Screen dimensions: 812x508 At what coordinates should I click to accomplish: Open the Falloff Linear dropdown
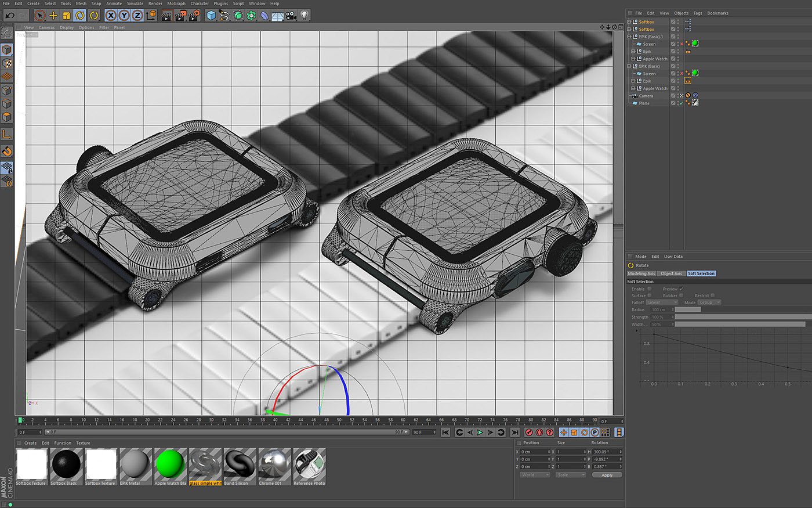click(x=662, y=302)
